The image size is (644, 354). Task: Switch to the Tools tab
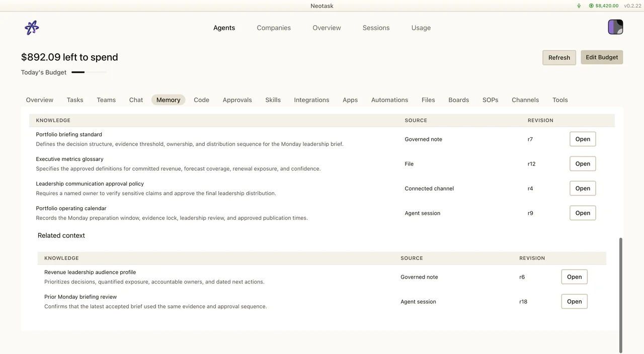pos(560,100)
